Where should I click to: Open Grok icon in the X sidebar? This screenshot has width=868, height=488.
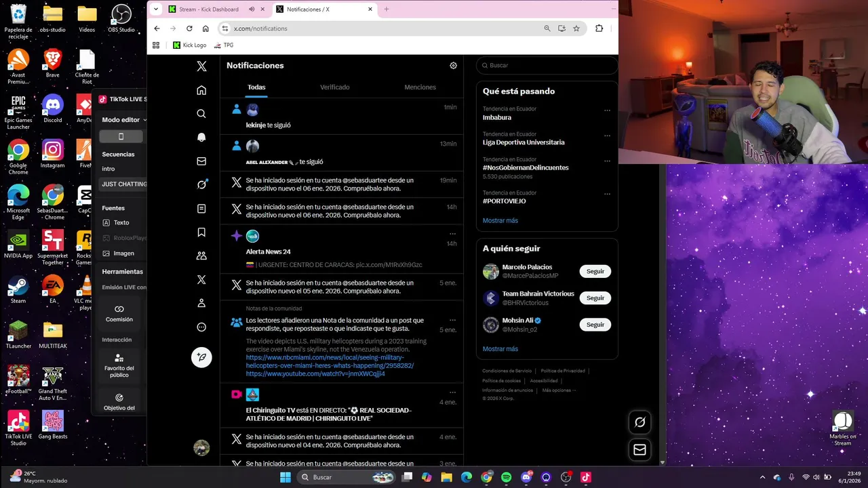click(x=201, y=184)
